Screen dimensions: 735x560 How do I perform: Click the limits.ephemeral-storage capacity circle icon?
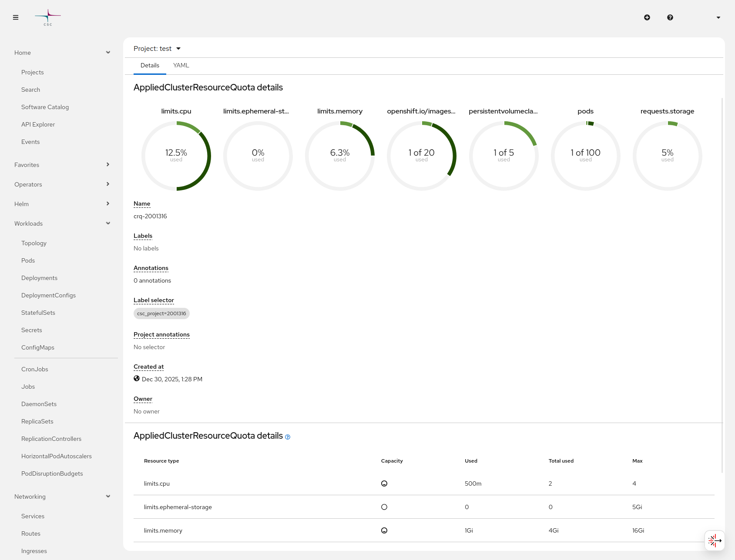point(384,507)
